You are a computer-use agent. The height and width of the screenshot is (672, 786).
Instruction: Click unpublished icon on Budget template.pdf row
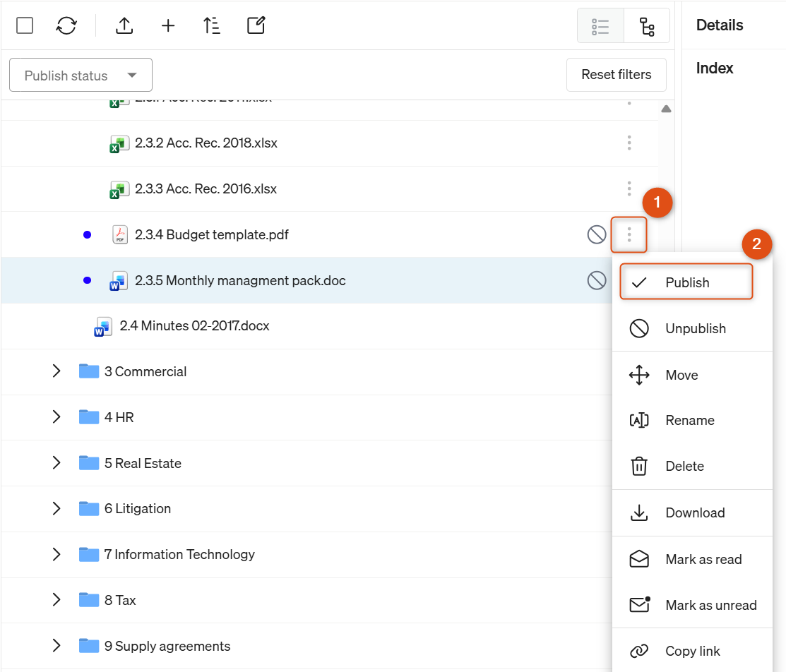click(x=597, y=234)
